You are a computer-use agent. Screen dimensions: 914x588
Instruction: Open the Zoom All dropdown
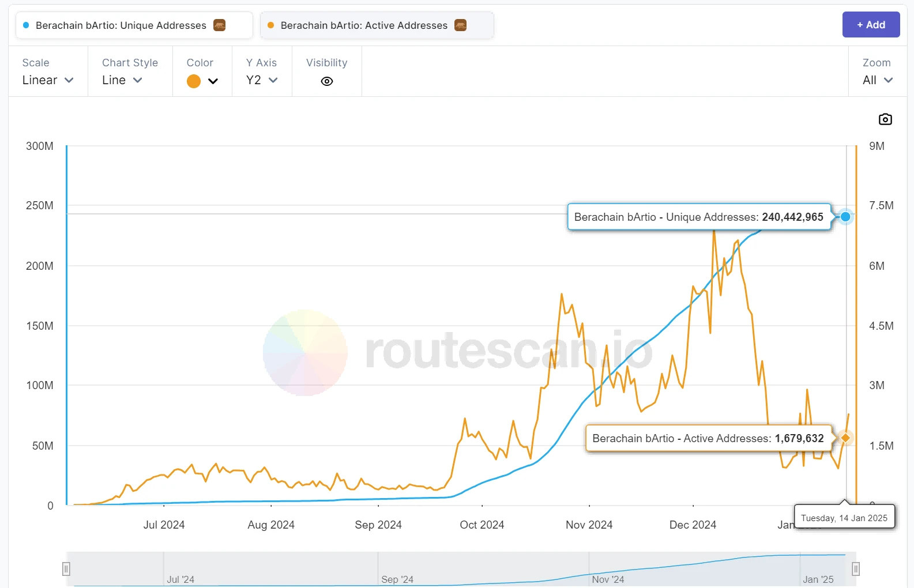878,80
